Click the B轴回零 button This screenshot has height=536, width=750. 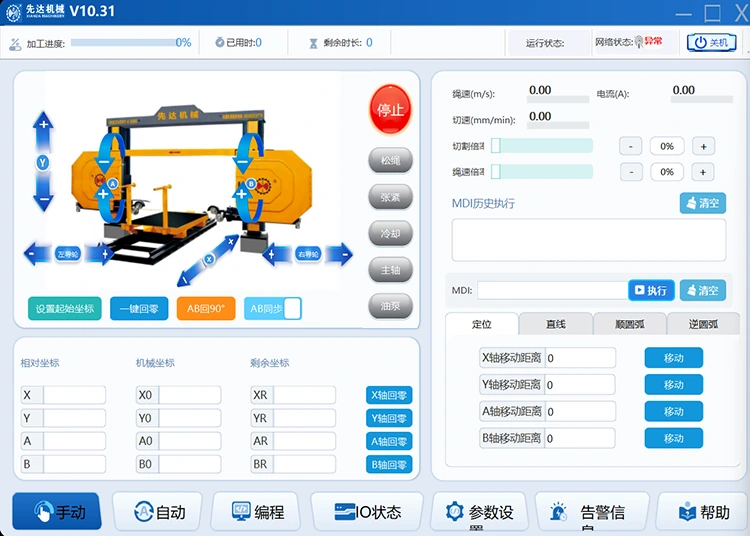click(x=389, y=464)
